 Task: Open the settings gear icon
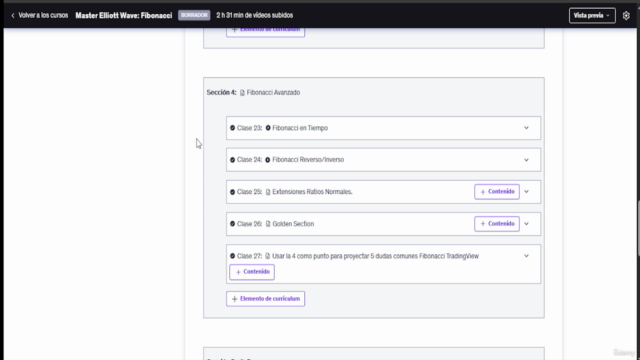click(x=626, y=16)
